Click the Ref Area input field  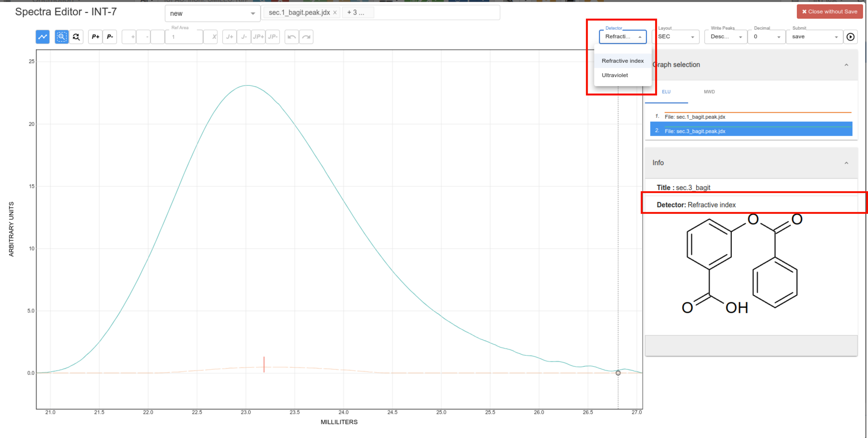[x=184, y=37]
